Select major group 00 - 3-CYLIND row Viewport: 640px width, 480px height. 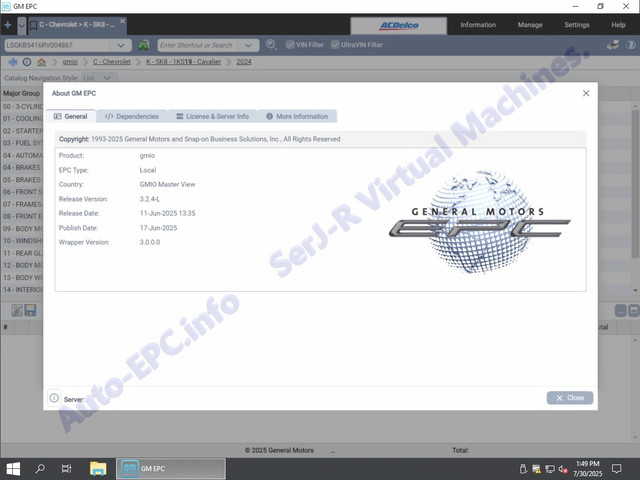click(22, 107)
